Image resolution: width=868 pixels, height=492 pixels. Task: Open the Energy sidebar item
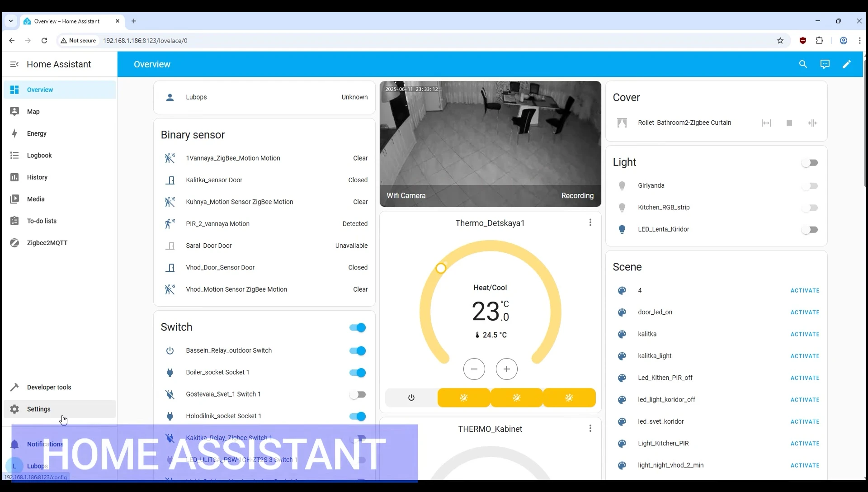[x=60, y=133]
